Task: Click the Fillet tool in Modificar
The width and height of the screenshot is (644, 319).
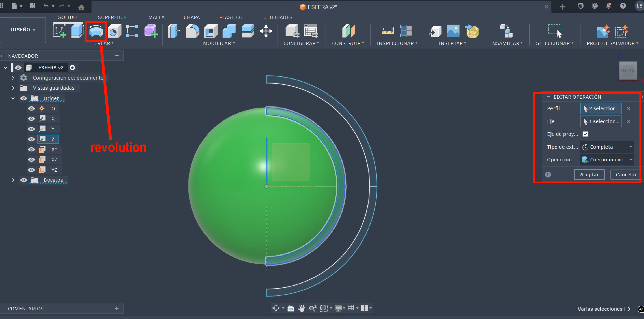Action: click(x=192, y=31)
